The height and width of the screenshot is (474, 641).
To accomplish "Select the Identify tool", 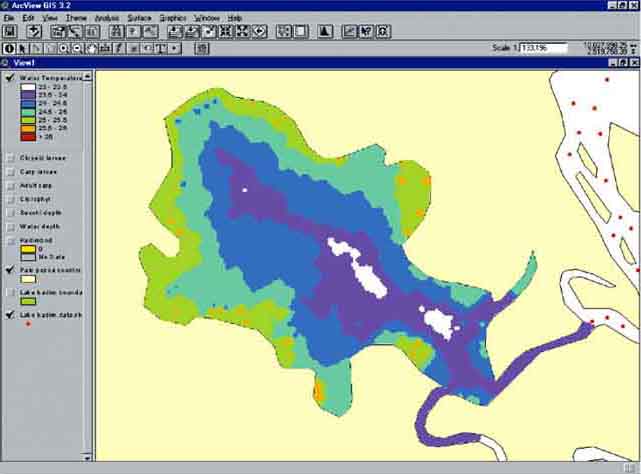I will tap(9, 48).
